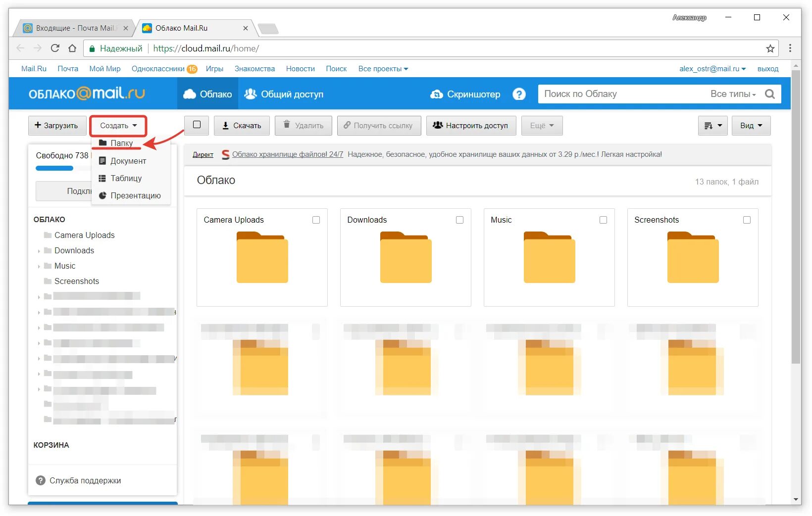
Task: Open the Знакомства link
Action: pos(254,69)
